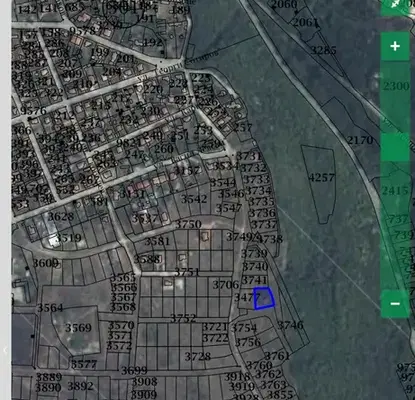
Task: Select parcel numbered 3569
Action: click(78, 328)
